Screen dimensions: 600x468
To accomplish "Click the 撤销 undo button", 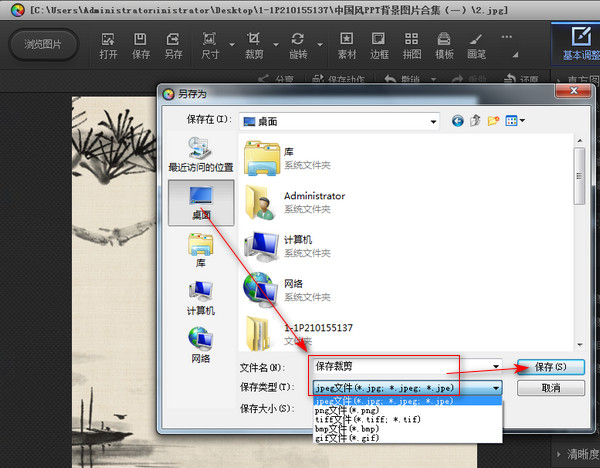I will coord(403,79).
